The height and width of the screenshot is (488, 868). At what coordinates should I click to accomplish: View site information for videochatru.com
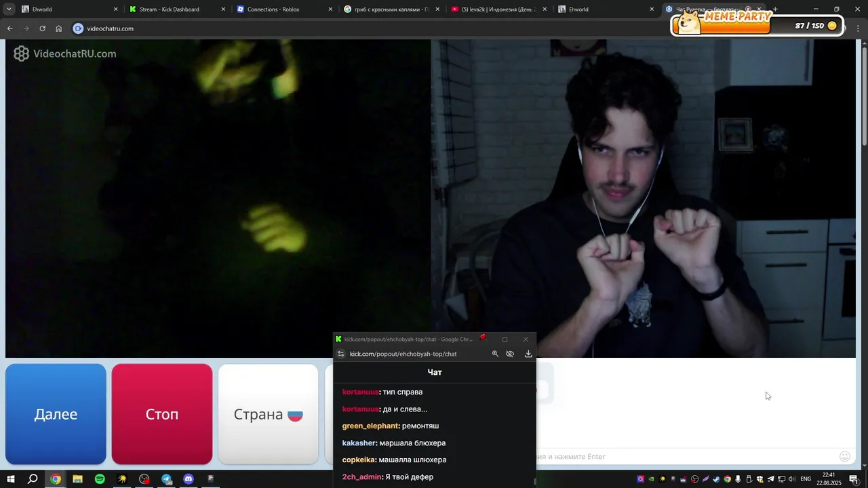78,28
